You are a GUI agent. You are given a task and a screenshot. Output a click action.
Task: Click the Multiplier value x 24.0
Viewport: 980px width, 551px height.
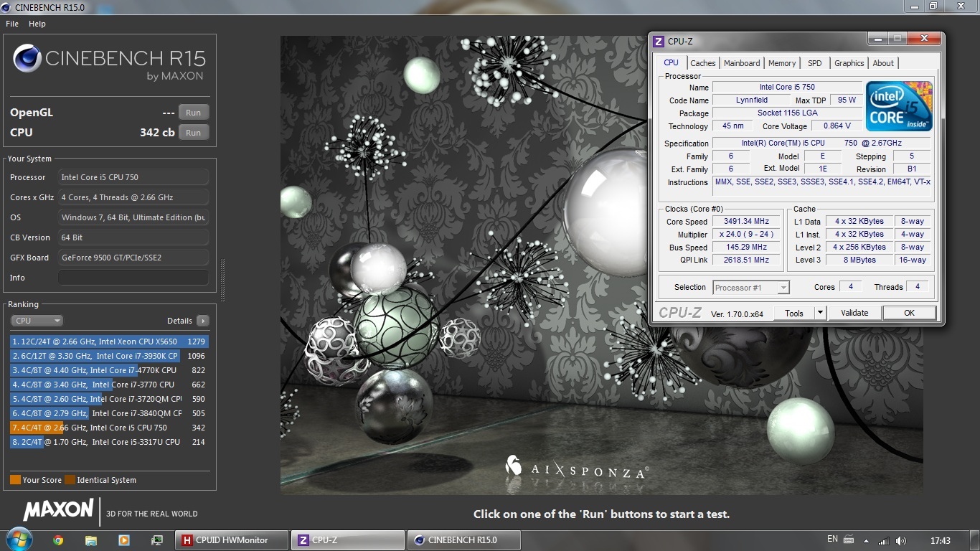tap(746, 235)
